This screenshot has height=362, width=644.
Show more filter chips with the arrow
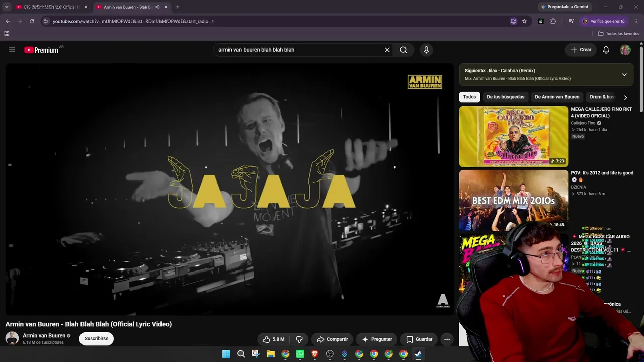(x=625, y=97)
